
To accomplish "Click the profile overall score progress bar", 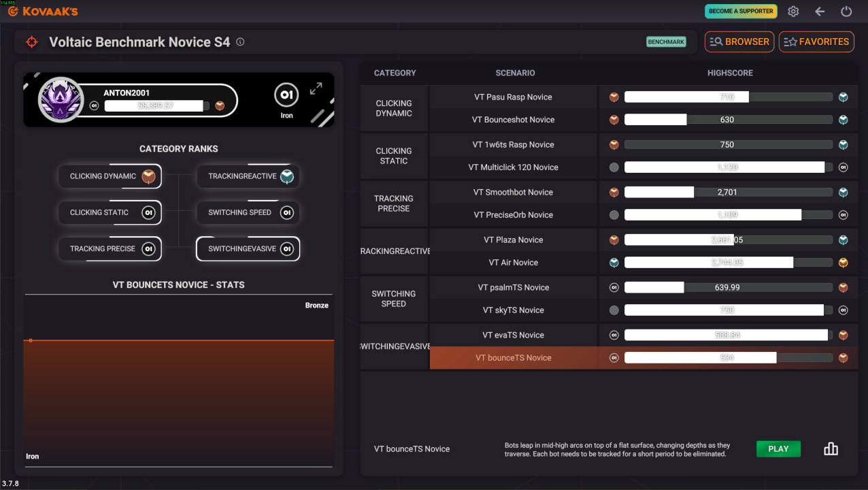I will coord(157,106).
